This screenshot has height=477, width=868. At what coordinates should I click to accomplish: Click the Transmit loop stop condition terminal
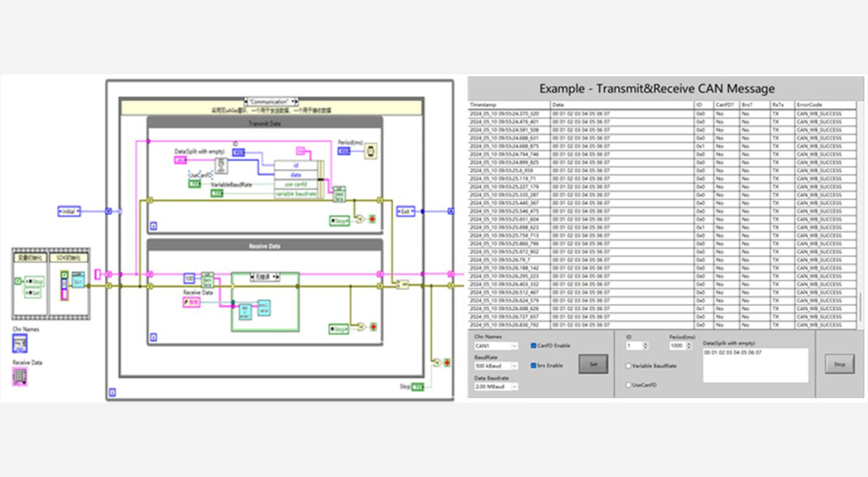[x=373, y=219]
